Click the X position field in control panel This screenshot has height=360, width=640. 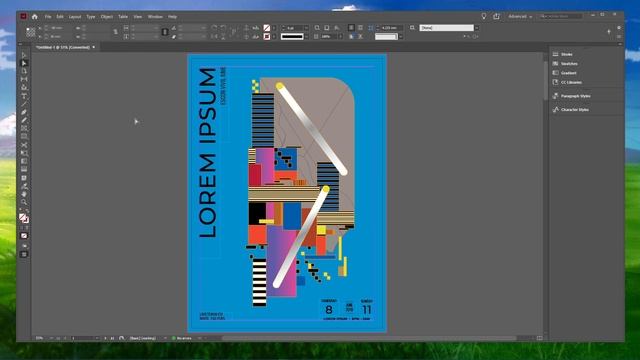[61, 28]
